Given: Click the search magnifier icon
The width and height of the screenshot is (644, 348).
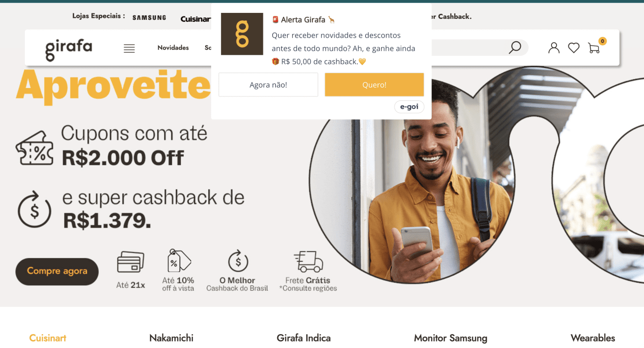Looking at the screenshot, I should click(515, 47).
